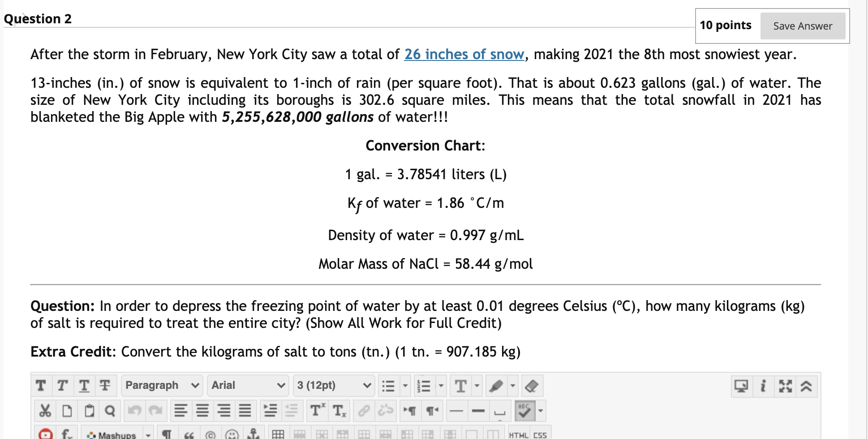Click the Save Answer button
This screenshot has height=439, width=868.
pos(803,26)
